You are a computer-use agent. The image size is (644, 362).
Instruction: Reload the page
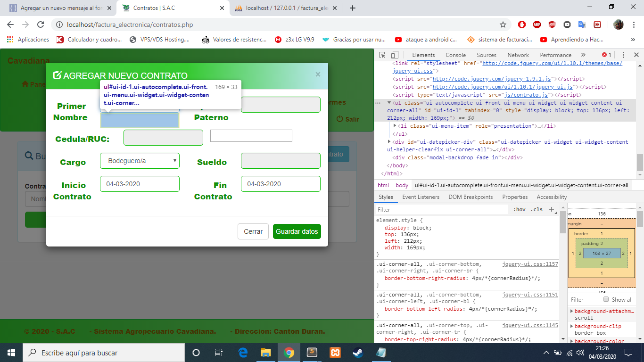[41, 25]
